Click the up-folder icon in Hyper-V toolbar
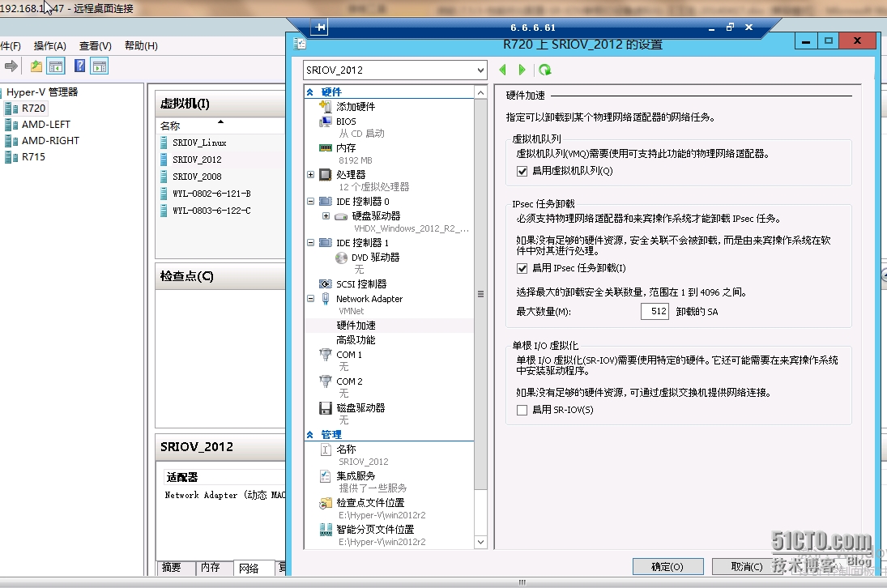 pyautogui.click(x=36, y=66)
